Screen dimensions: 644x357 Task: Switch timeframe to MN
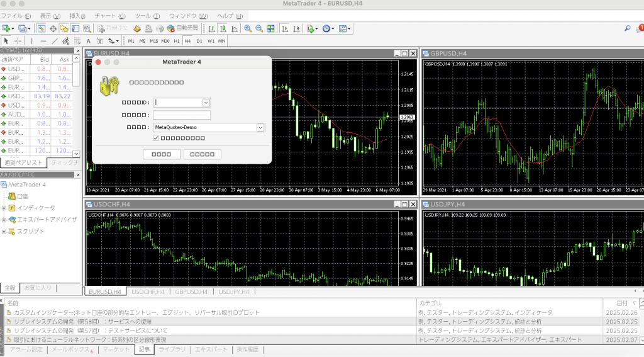(222, 41)
